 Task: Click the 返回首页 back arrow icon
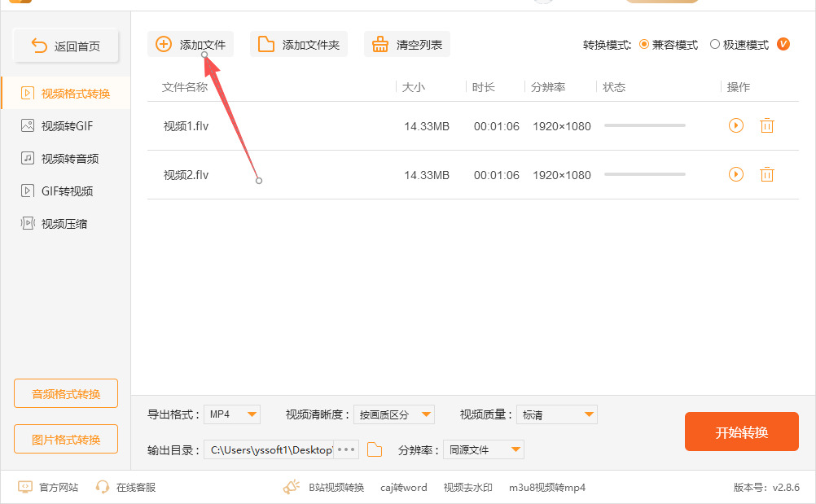(39, 46)
